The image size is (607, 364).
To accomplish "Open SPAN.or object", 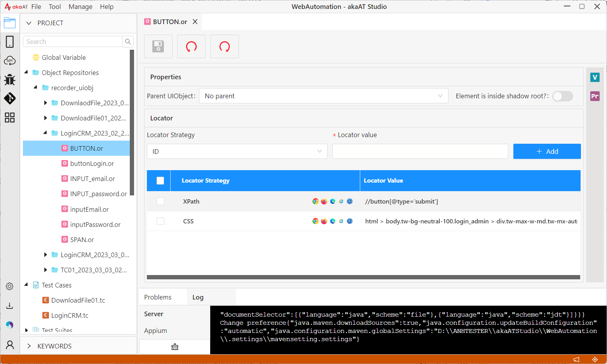I will pyautogui.click(x=82, y=240).
